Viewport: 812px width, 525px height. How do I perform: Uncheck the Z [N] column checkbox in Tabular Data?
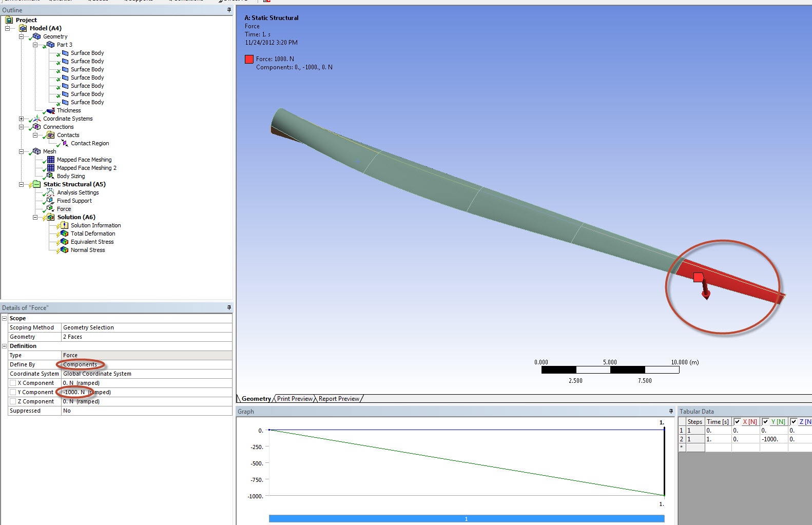(x=794, y=421)
